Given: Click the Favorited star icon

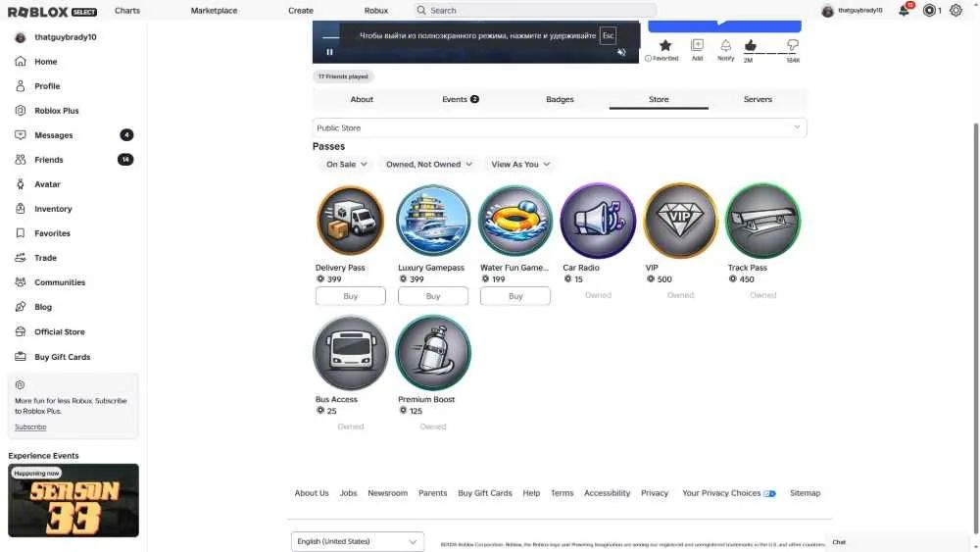Looking at the screenshot, I should (665, 46).
